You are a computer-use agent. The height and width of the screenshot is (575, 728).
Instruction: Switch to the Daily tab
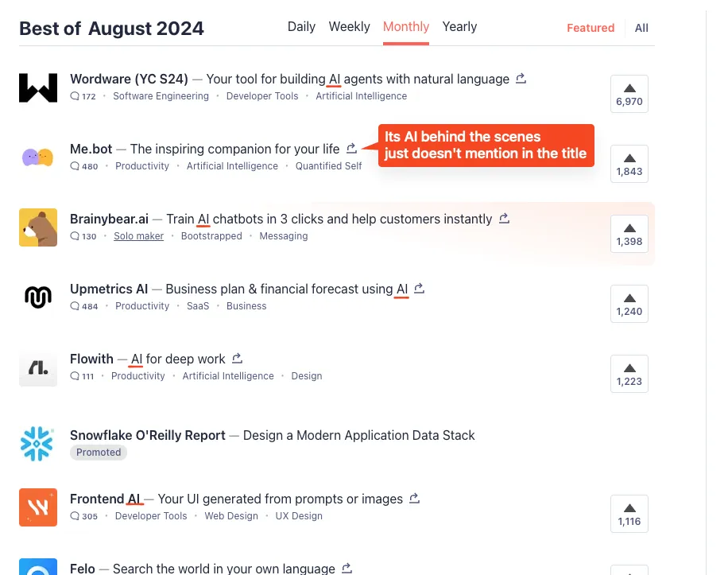tap(301, 27)
